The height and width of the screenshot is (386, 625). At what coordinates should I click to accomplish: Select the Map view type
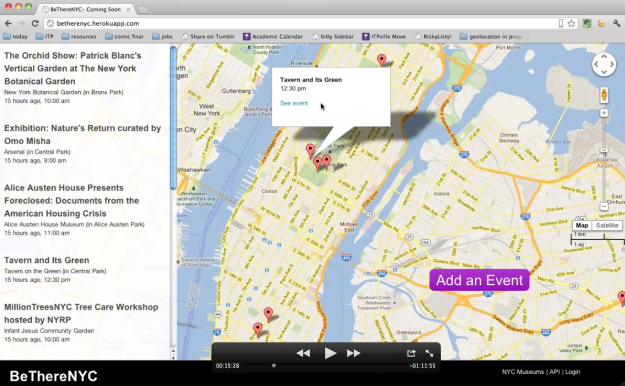[x=582, y=225]
